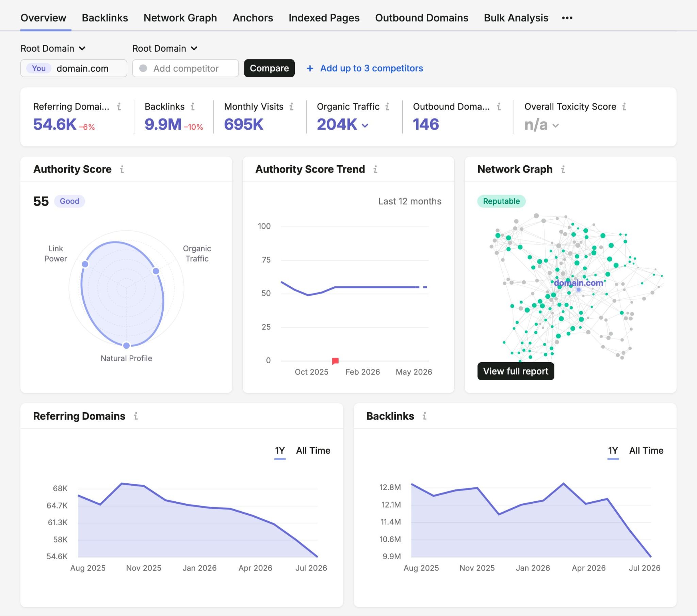Click the domain.com input field

(74, 68)
